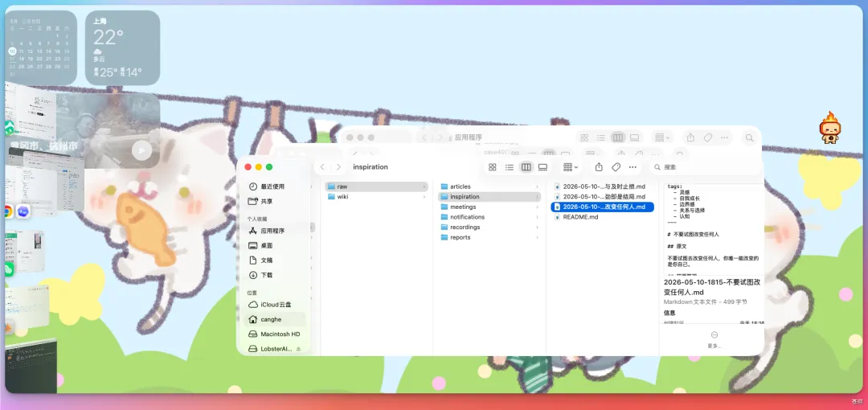
Task: Click the 更多 button in preview pane
Action: click(714, 339)
